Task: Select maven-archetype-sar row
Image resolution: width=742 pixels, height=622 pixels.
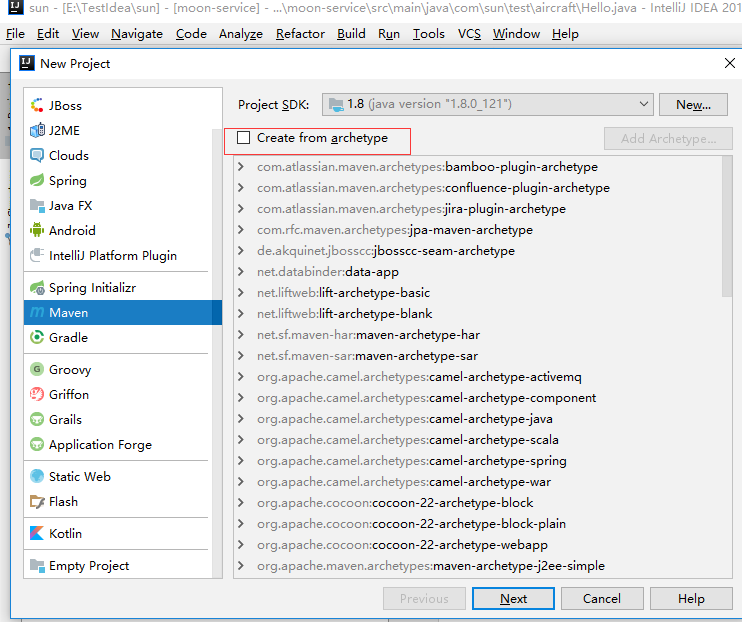Action: tap(478, 356)
